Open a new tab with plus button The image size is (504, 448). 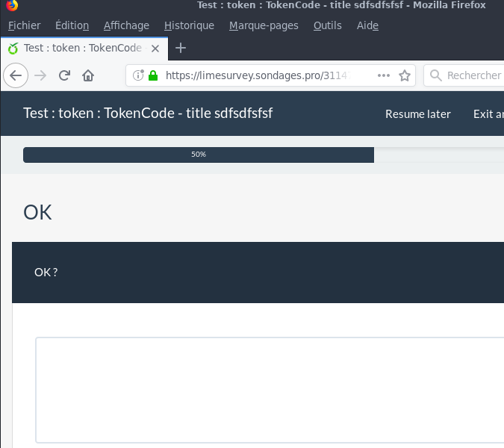181,49
